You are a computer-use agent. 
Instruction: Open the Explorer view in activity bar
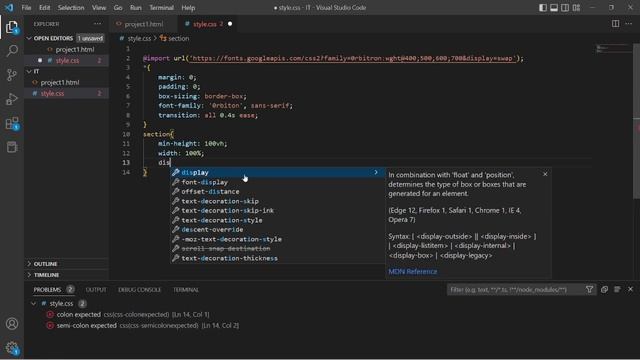pyautogui.click(x=12, y=27)
